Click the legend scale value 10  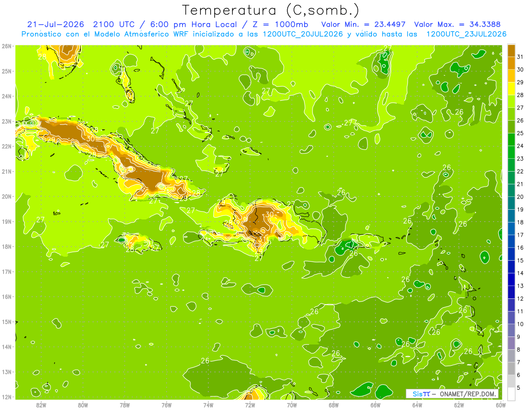click(x=520, y=324)
